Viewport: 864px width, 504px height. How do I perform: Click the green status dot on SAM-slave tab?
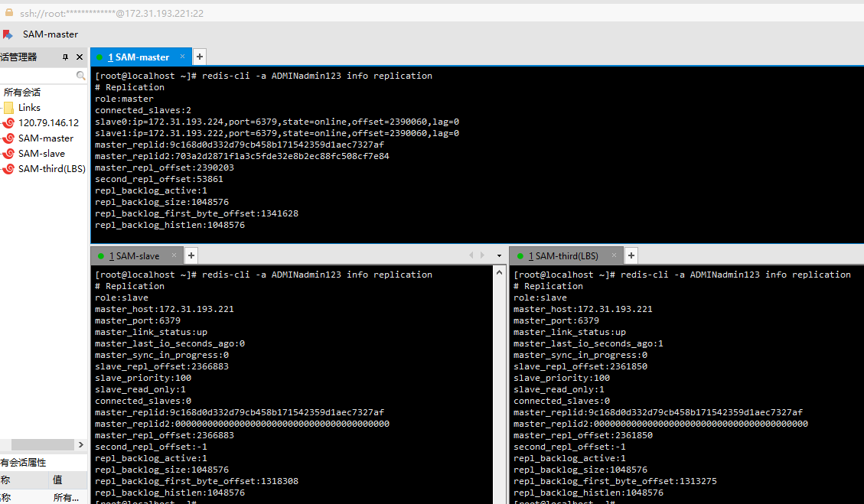101,256
